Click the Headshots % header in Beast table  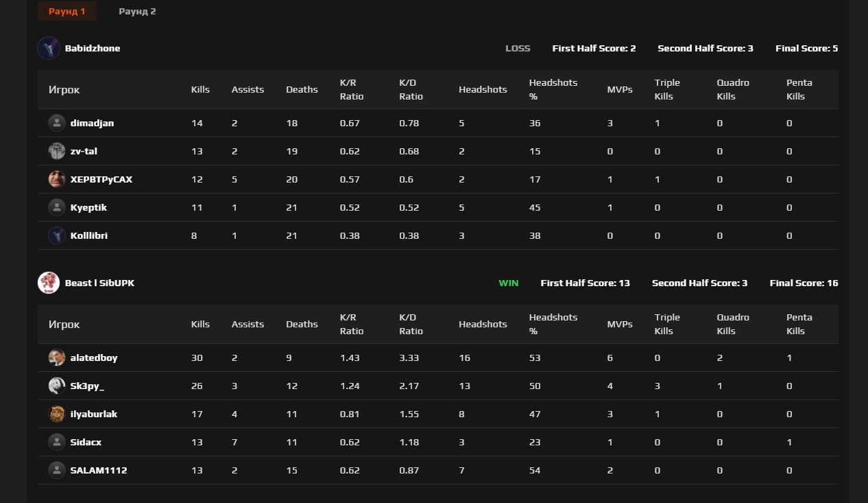click(x=553, y=324)
